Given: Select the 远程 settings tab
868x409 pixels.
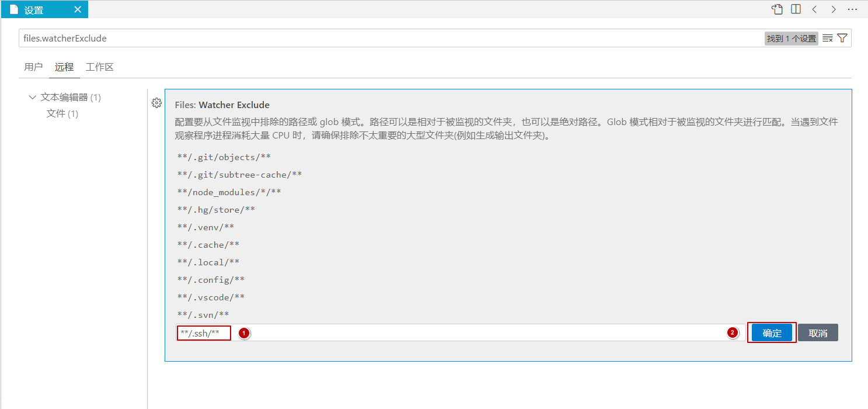Looking at the screenshot, I should tap(64, 67).
